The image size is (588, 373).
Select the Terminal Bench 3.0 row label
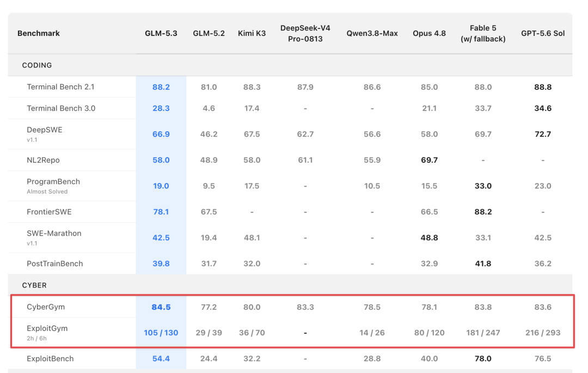[x=61, y=108]
